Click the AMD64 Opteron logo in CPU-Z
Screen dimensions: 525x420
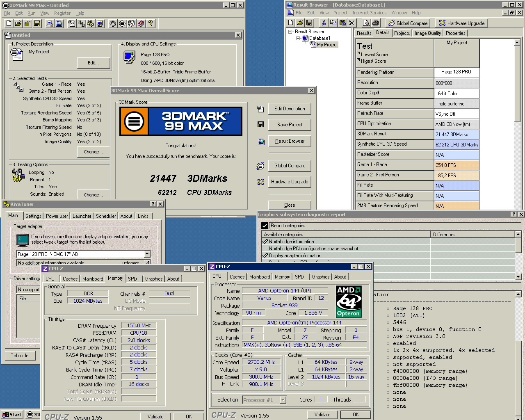click(348, 301)
